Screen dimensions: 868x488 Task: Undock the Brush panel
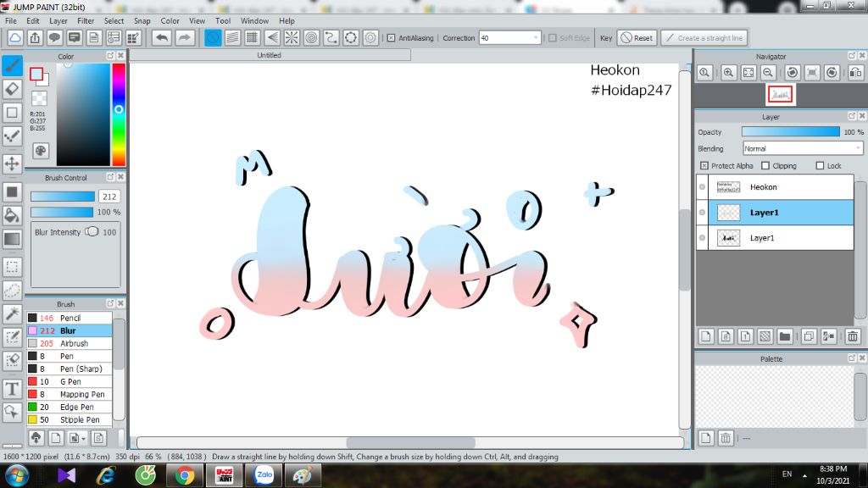(x=110, y=304)
